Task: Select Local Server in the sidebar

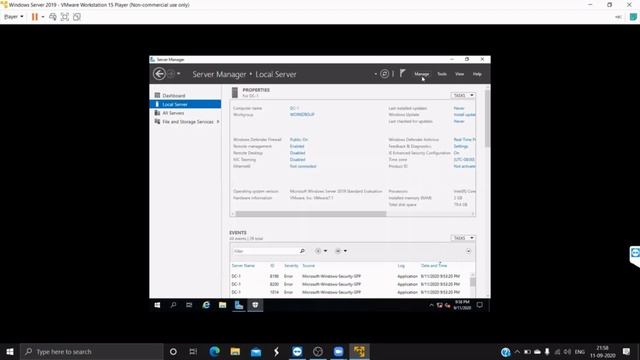Action: pos(185,104)
